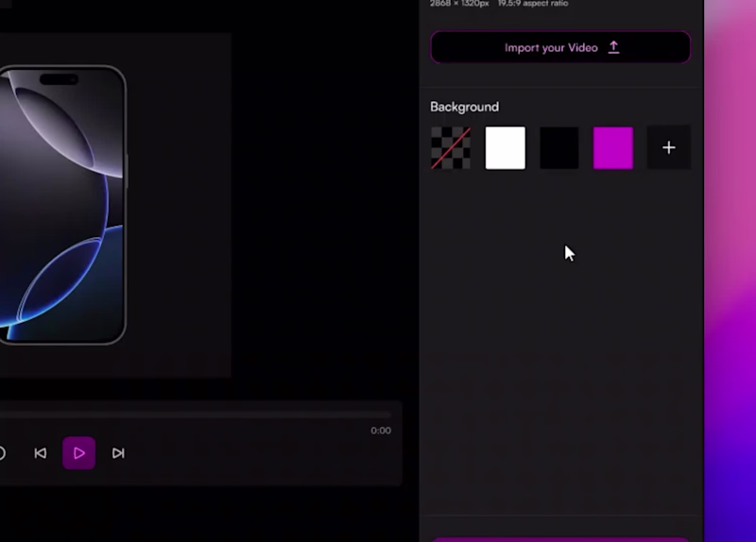Click the 0:00 time readout
Viewport: 756px width, 542px height.
pyautogui.click(x=381, y=431)
